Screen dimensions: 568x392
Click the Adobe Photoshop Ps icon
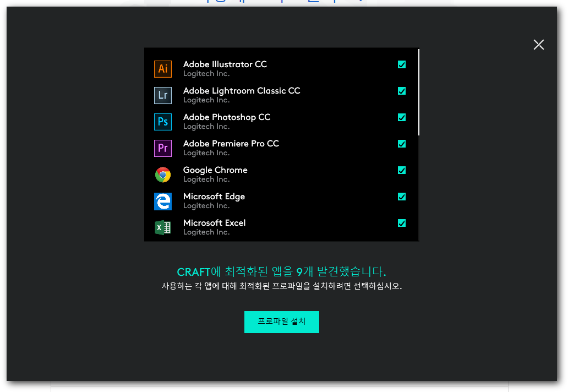163,122
